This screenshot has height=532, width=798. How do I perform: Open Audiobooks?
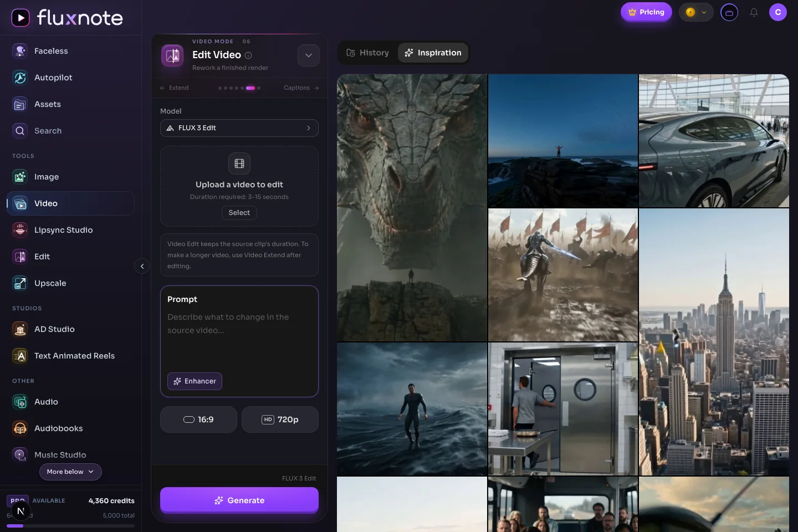70,428
